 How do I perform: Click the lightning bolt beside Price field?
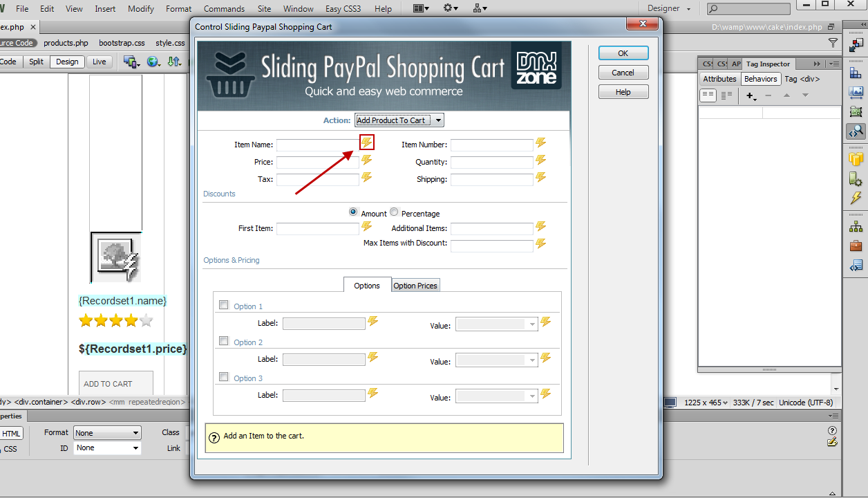(x=366, y=160)
